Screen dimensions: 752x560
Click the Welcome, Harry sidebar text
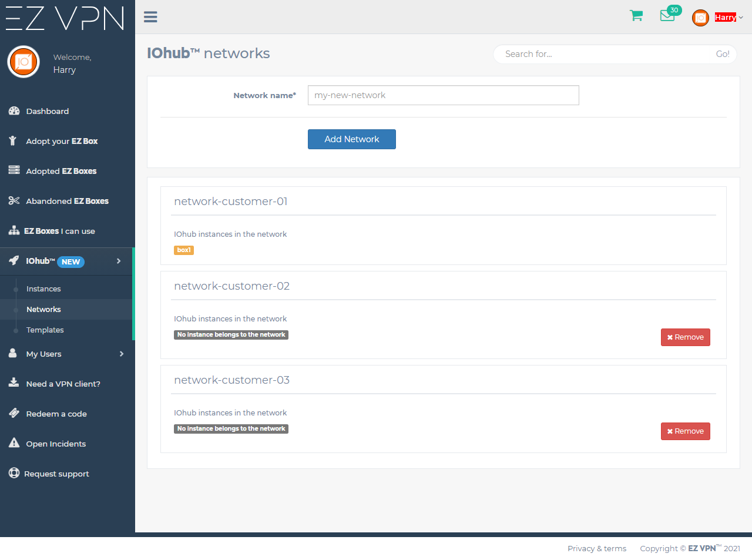pyautogui.click(x=72, y=63)
